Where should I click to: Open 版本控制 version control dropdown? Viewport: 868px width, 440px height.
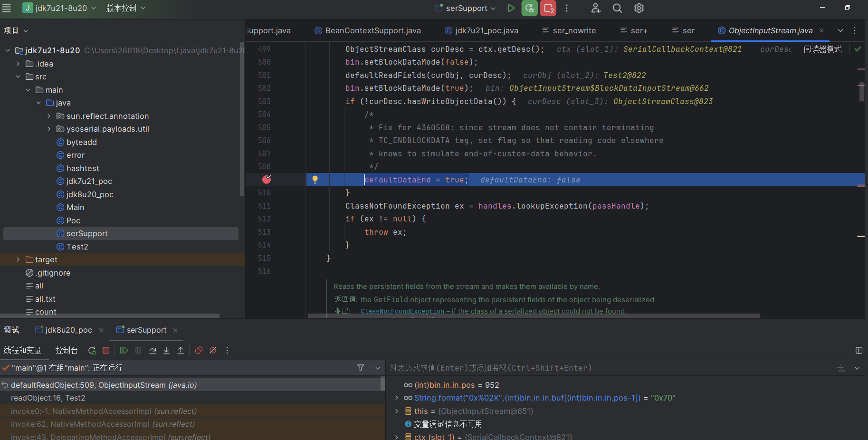126,8
